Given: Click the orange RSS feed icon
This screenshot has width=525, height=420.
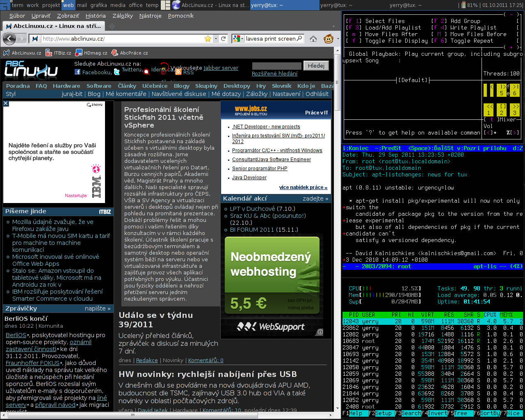Looking at the screenshot, I should (178, 72).
